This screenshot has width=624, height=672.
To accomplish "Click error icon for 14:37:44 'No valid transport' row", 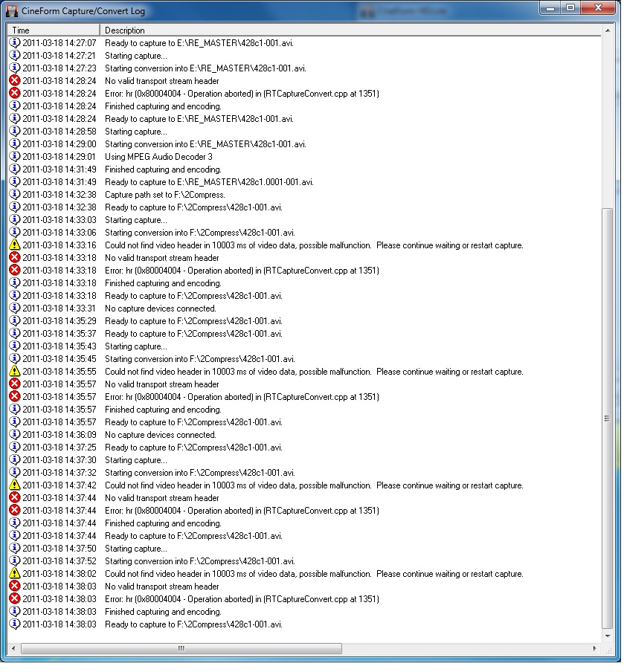I will [x=15, y=498].
